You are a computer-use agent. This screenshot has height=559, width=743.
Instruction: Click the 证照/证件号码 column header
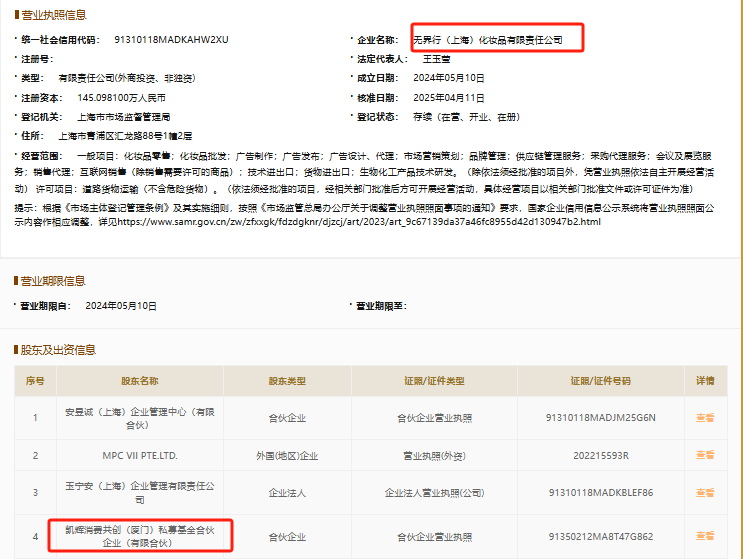[600, 381]
